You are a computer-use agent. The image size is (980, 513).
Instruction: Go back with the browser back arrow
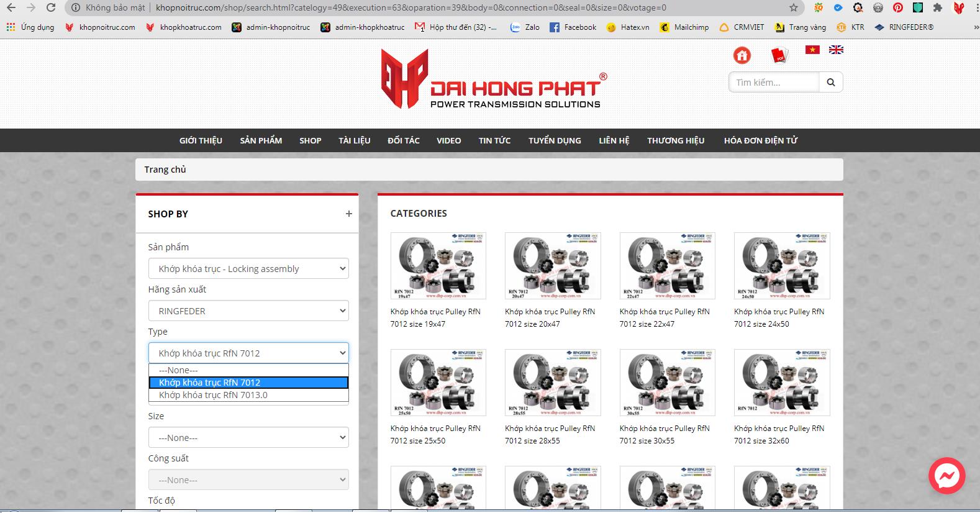(11, 7)
